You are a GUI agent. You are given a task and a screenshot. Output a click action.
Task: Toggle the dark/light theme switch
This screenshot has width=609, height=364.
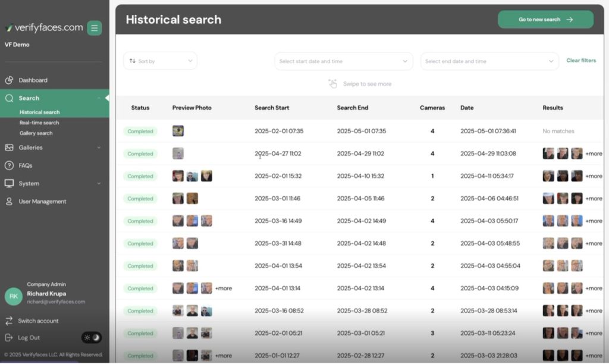pyautogui.click(x=92, y=338)
